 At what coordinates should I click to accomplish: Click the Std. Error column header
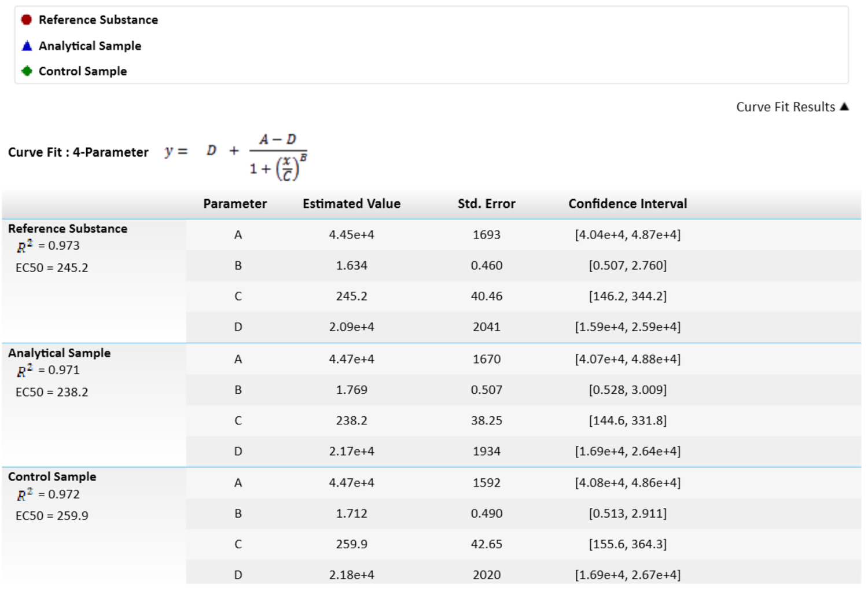click(x=486, y=204)
